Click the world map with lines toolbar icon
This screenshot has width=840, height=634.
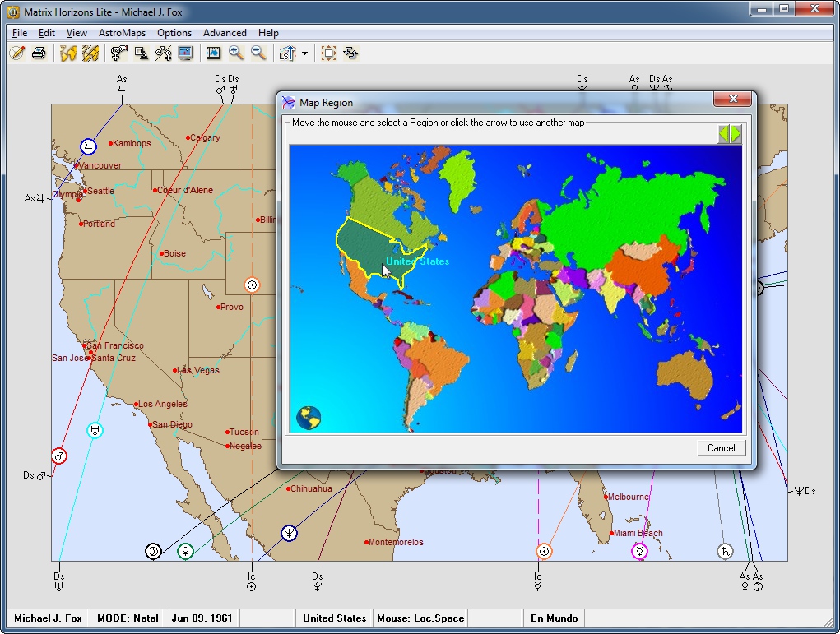(90, 53)
